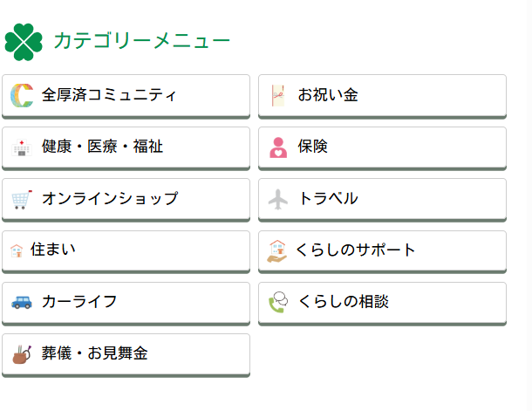The width and height of the screenshot is (532, 411).
Task: Open 葬儀・お見舞金 category
Action: (x=95, y=353)
